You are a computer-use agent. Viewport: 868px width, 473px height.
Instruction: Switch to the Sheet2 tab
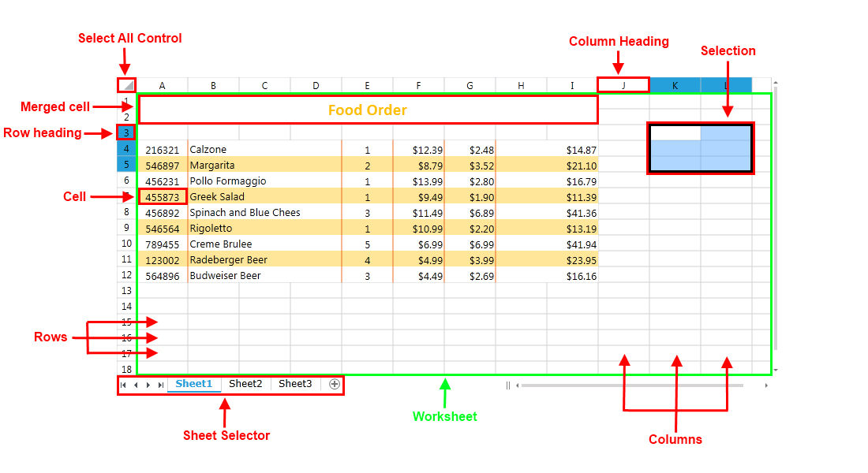point(245,384)
